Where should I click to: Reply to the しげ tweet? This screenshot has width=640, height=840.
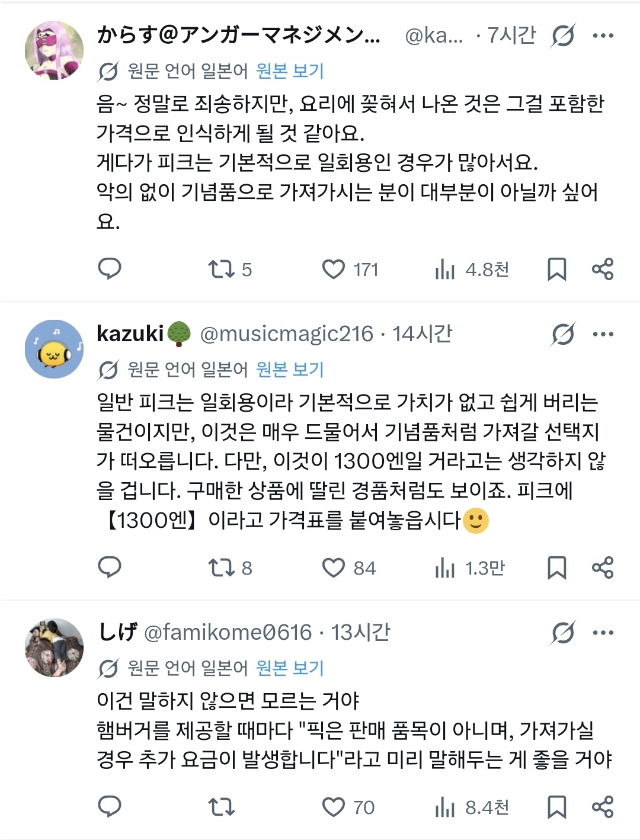(110, 807)
